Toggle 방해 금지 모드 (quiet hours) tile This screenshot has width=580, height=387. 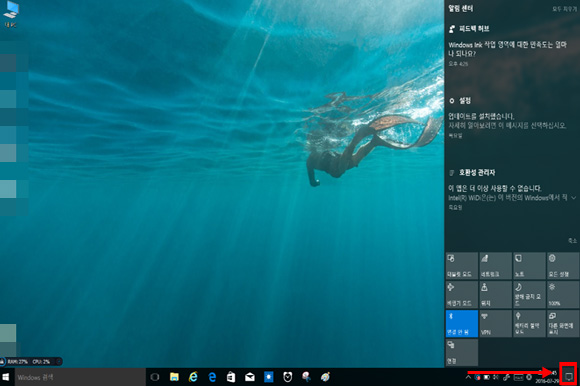(x=529, y=295)
